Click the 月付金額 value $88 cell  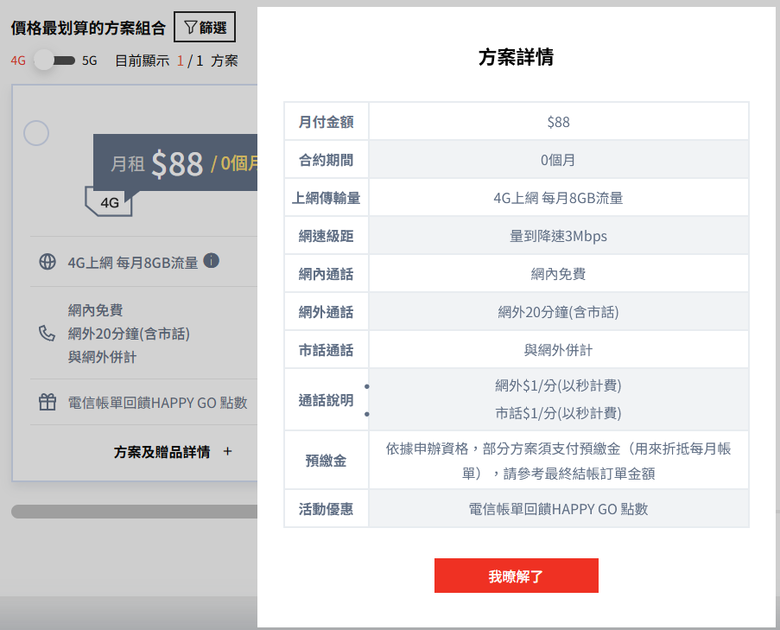point(558,122)
